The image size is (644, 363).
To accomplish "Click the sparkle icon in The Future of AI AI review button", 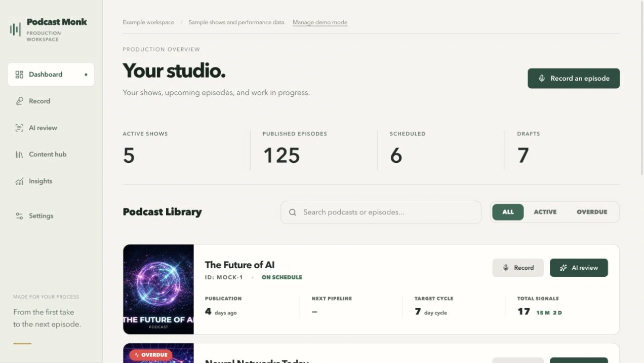I will [x=563, y=268].
